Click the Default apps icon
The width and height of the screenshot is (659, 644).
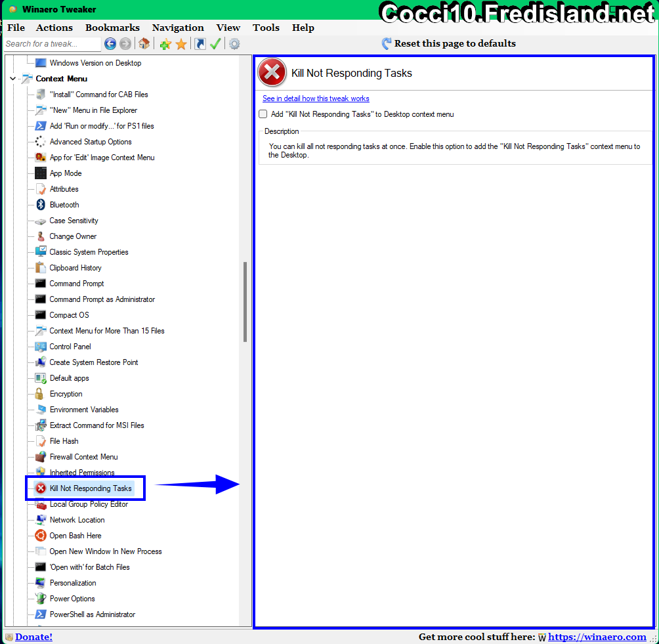[40, 378]
